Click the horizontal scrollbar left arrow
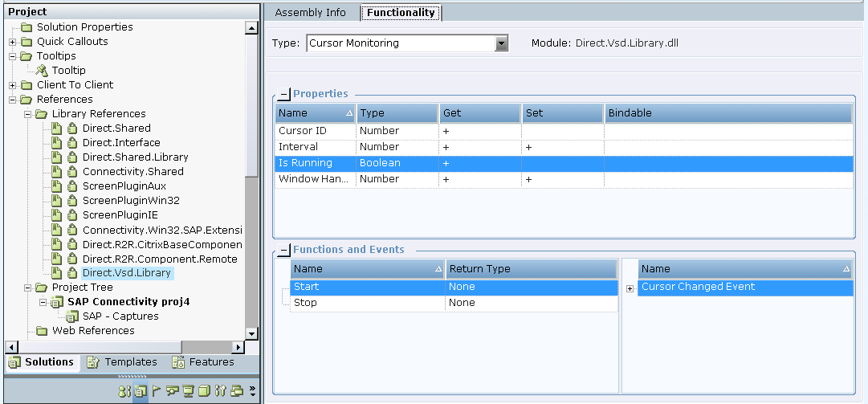Image resolution: width=868 pixels, height=404 pixels. pyautogui.click(x=10, y=348)
